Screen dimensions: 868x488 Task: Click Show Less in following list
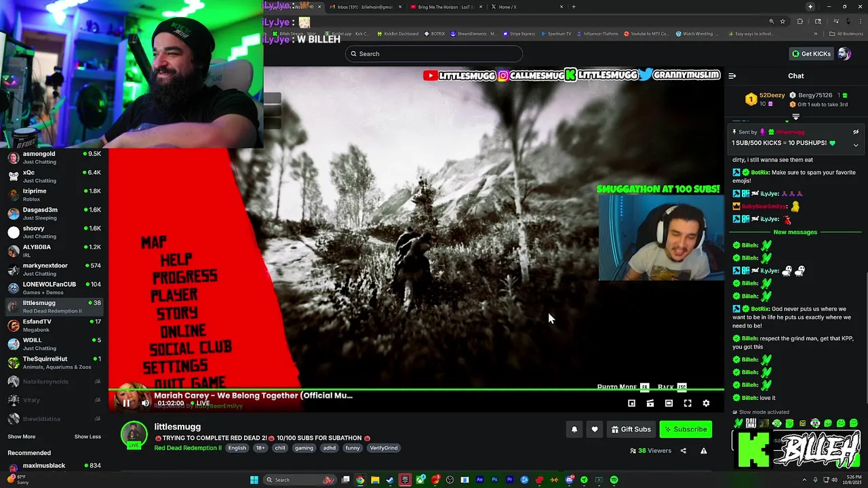click(x=87, y=436)
